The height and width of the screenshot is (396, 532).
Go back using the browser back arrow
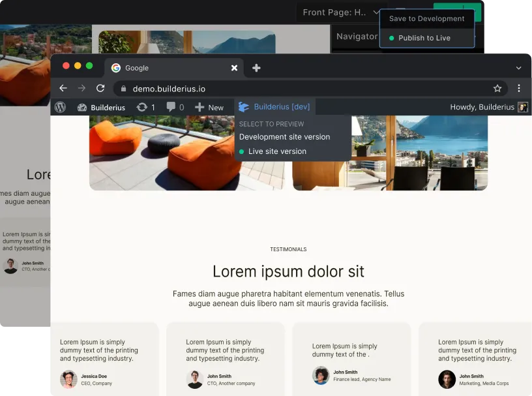(63, 88)
